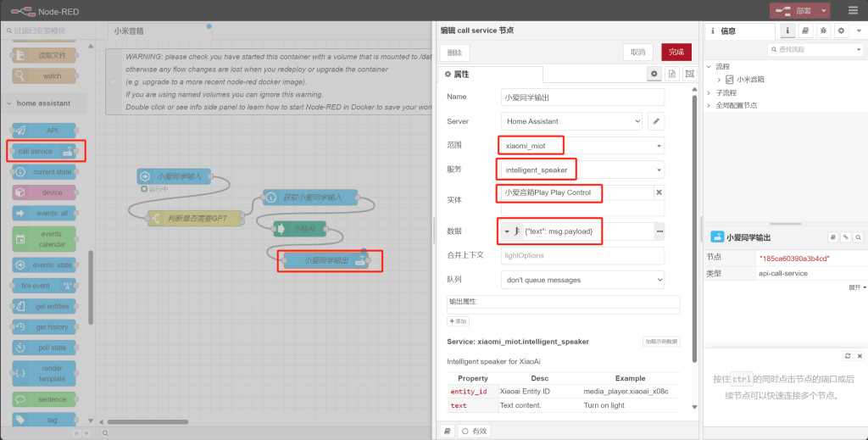The height and width of the screenshot is (440, 868).
Task: Select the API palette node
Action: pos(45,131)
